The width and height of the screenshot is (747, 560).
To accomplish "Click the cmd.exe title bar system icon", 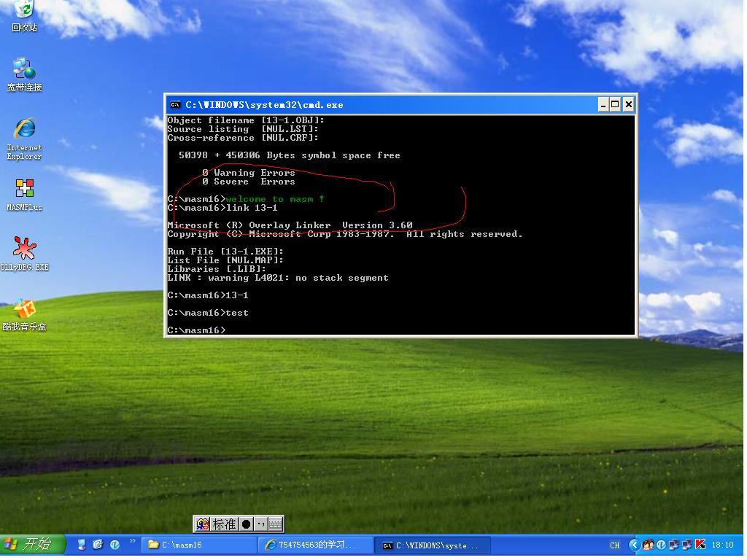I will 175,105.
